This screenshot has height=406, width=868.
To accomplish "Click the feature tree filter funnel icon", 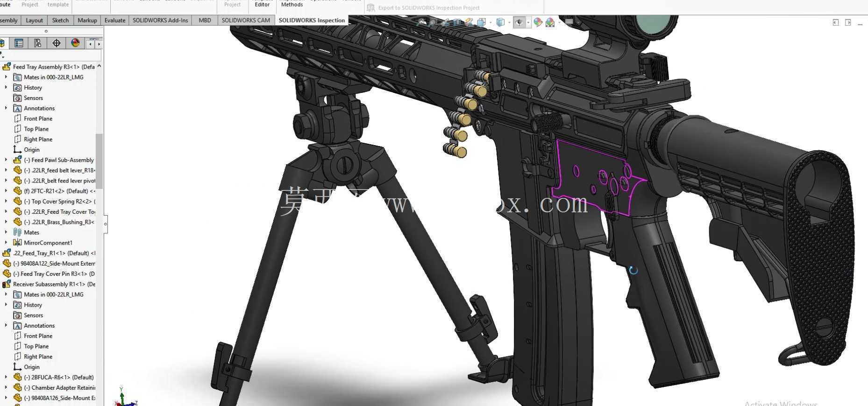I will click(x=2, y=55).
